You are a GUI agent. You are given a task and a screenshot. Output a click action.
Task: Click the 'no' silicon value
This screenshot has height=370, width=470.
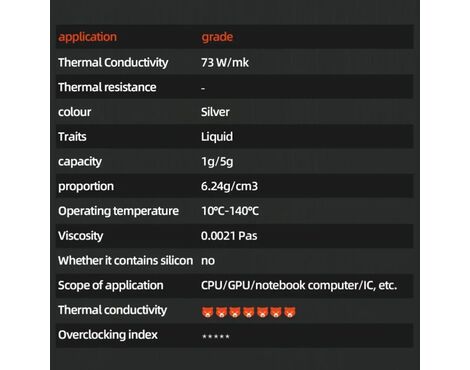click(x=208, y=261)
